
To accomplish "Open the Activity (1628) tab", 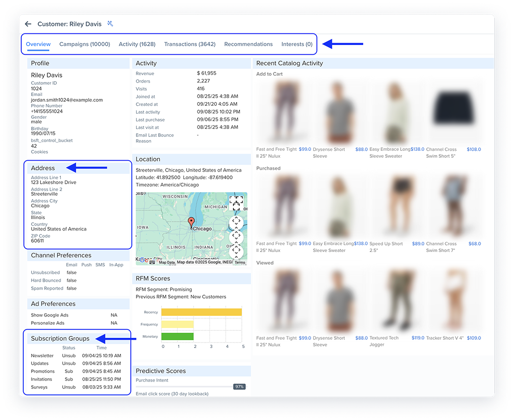I will pyautogui.click(x=137, y=45).
